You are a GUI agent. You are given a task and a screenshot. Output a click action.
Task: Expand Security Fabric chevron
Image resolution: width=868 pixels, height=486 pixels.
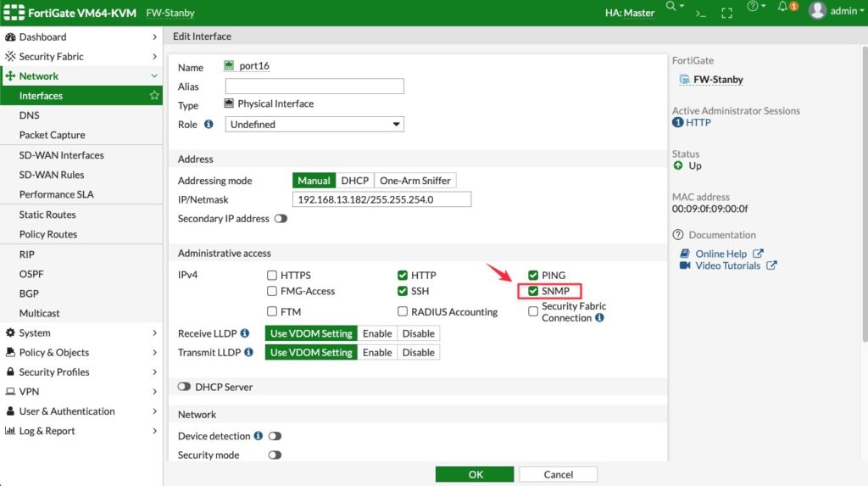[154, 57]
